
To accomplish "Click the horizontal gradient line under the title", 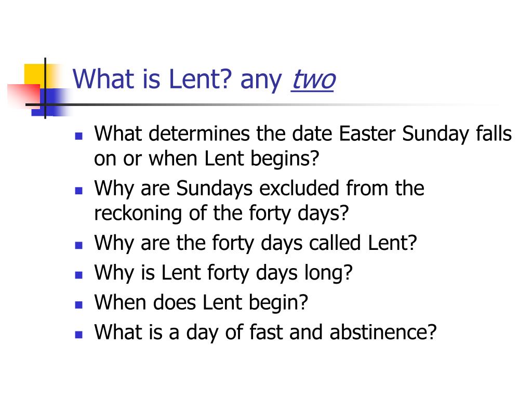I will 264,104.
